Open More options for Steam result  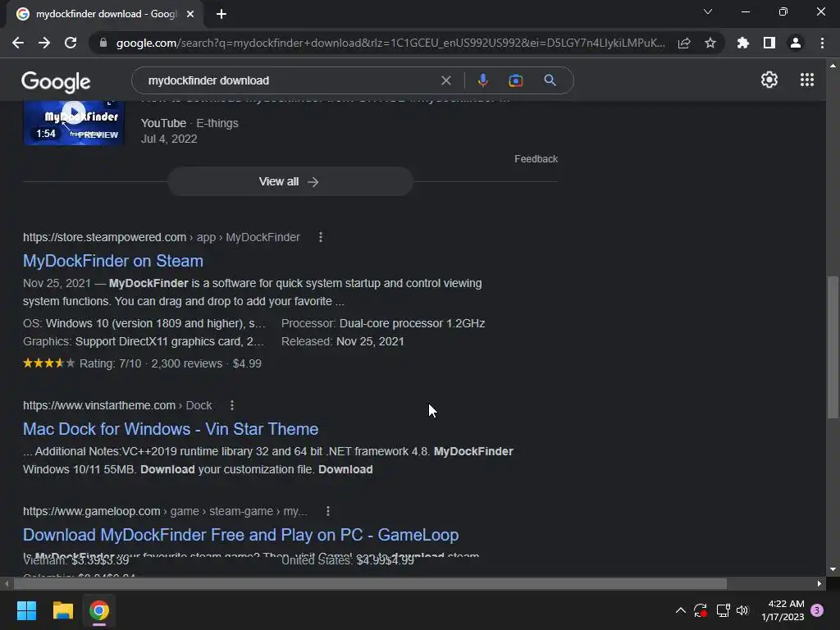tap(321, 237)
